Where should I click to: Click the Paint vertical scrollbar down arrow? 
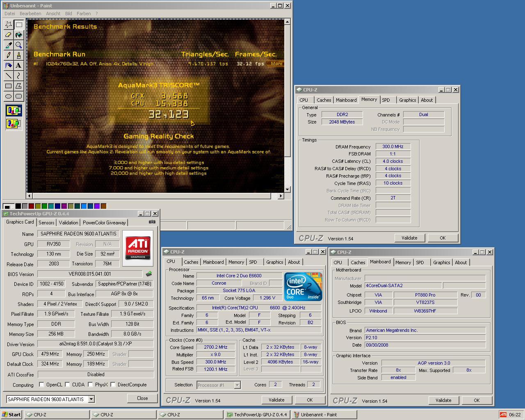pos(288,189)
